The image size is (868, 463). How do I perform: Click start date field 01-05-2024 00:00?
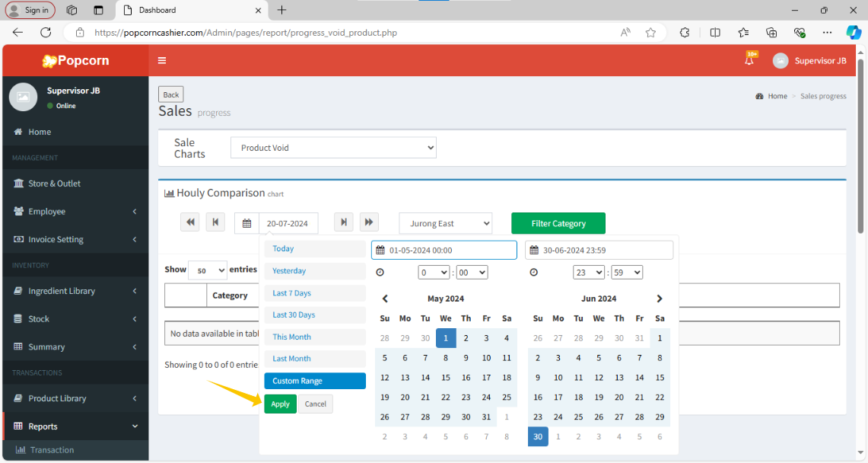pyautogui.click(x=444, y=251)
